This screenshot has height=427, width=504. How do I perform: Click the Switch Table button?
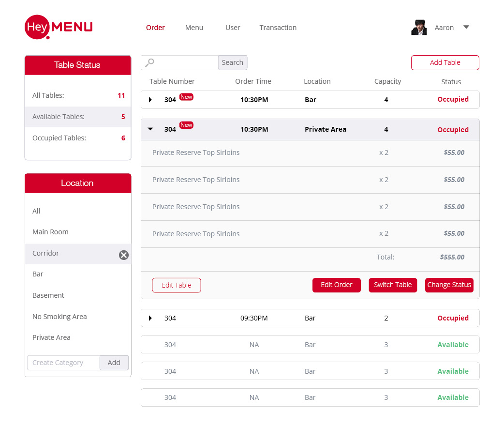393,285
